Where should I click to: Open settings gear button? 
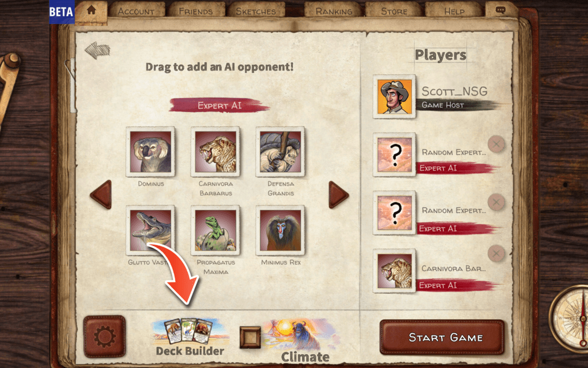coord(105,336)
